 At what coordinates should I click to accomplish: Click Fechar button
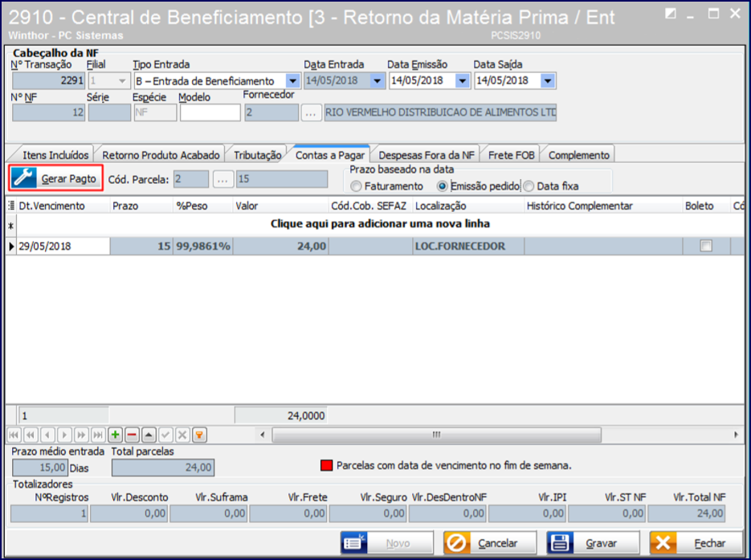point(696,543)
